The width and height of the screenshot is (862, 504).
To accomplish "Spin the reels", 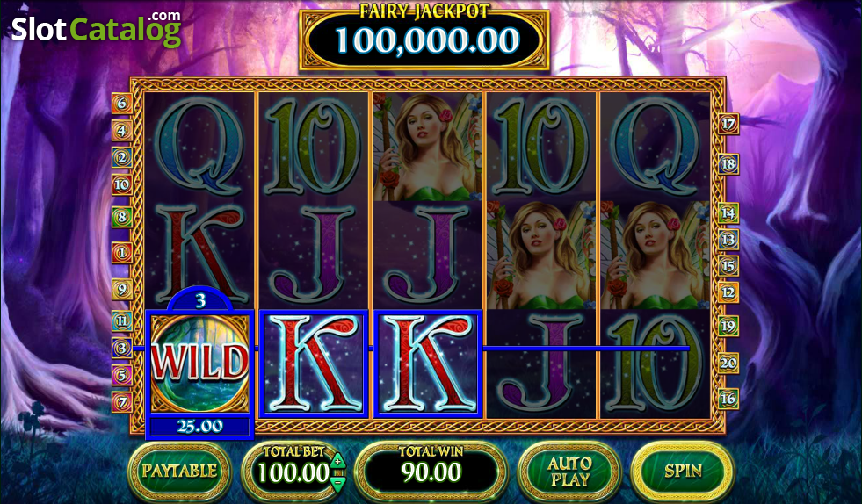I will [x=683, y=471].
